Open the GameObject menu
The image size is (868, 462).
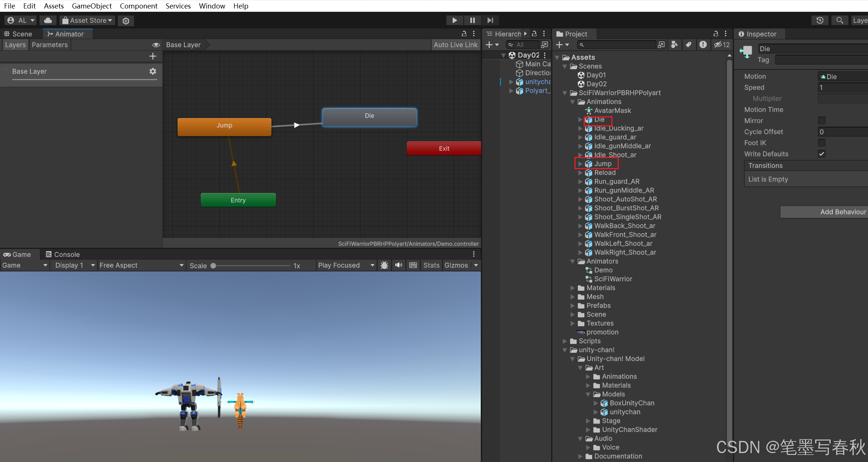point(92,6)
